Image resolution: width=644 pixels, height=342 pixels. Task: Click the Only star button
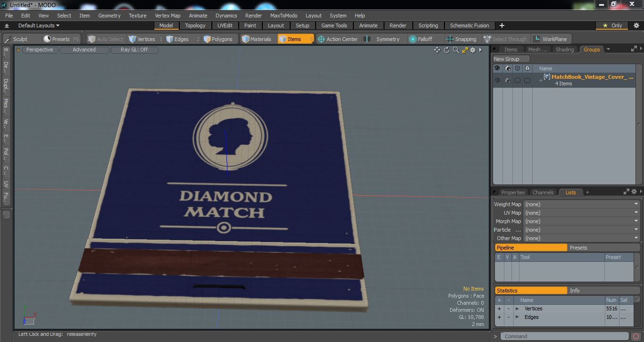tap(612, 25)
